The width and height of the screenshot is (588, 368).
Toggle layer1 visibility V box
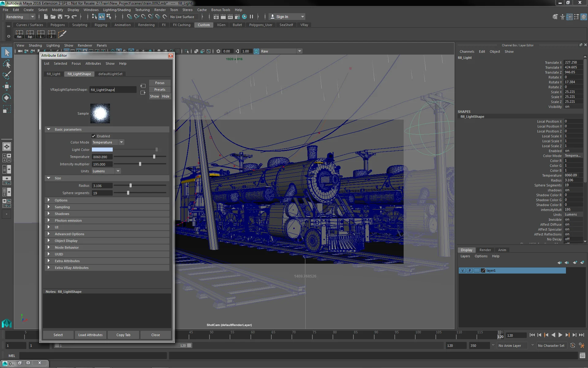[462, 270]
